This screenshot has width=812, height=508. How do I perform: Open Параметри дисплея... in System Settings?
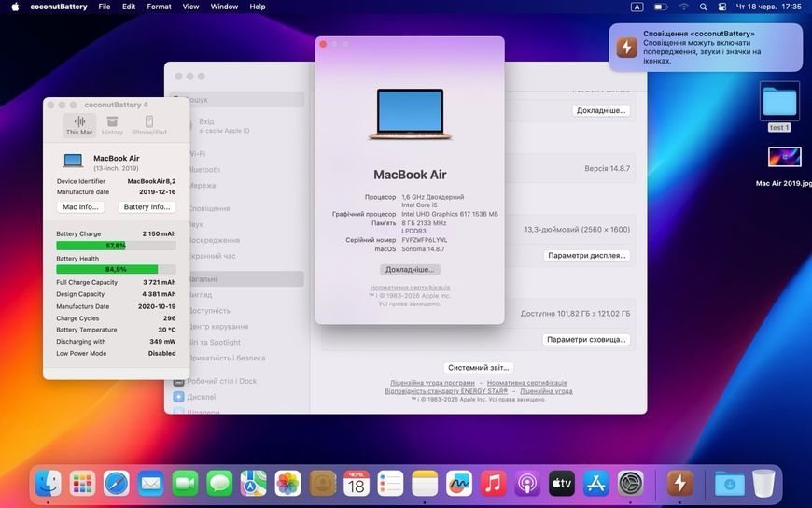(x=587, y=256)
